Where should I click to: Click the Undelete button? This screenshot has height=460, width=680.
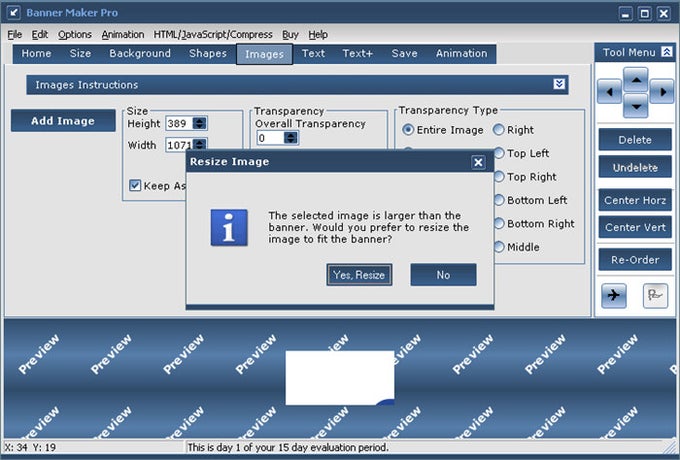click(x=635, y=167)
